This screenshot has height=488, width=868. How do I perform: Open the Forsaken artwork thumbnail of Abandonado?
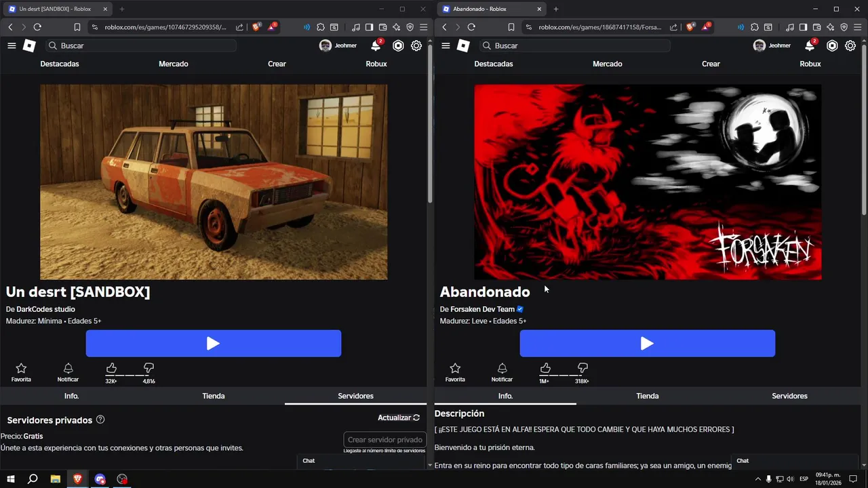pyautogui.click(x=648, y=182)
